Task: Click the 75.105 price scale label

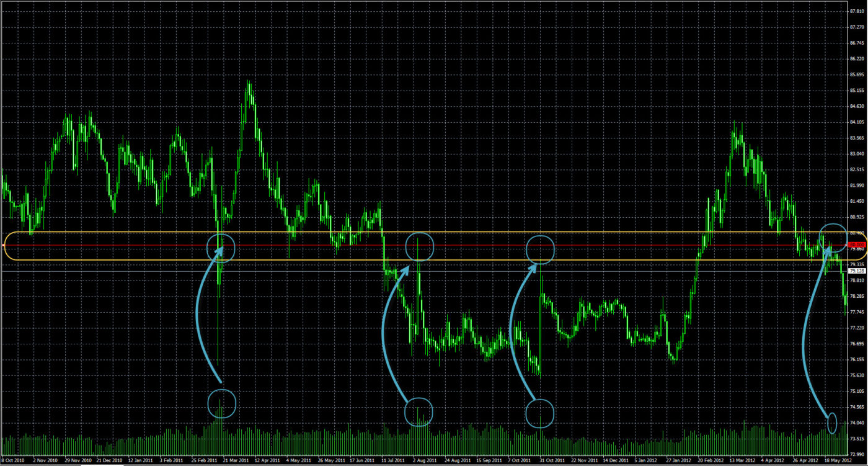Action: pos(857,391)
